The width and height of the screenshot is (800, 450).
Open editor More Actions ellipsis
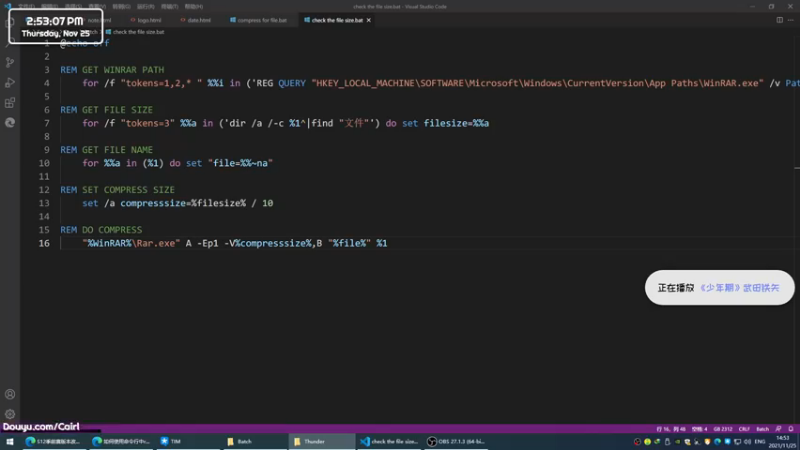tap(791, 20)
